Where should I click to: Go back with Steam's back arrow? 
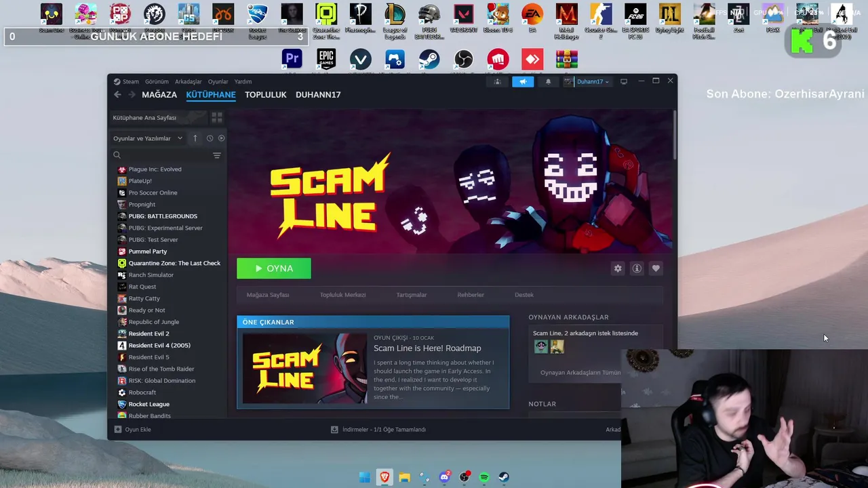click(x=117, y=95)
